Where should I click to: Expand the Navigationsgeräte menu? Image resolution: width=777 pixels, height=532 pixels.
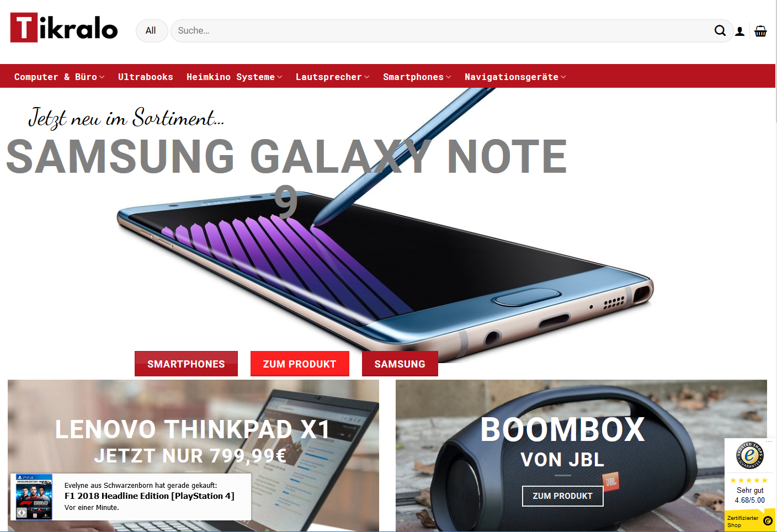click(x=515, y=77)
